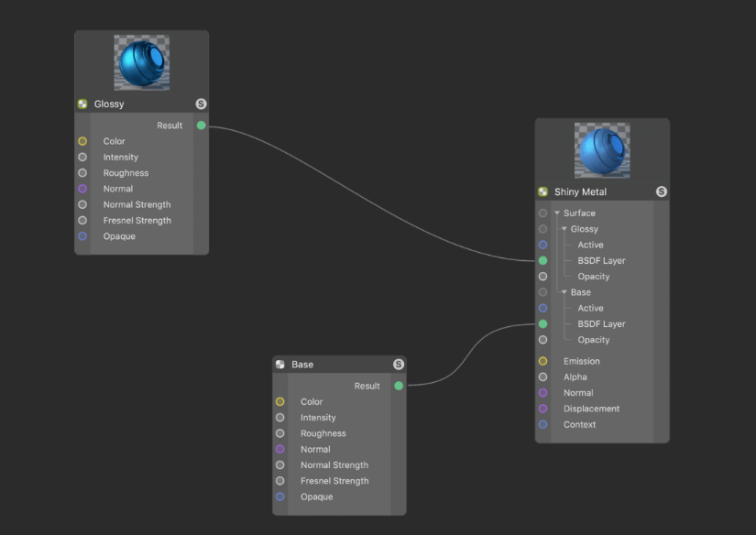This screenshot has width=756, height=535.
Task: Click the blue Opaque port on Base node
Action: [280, 497]
